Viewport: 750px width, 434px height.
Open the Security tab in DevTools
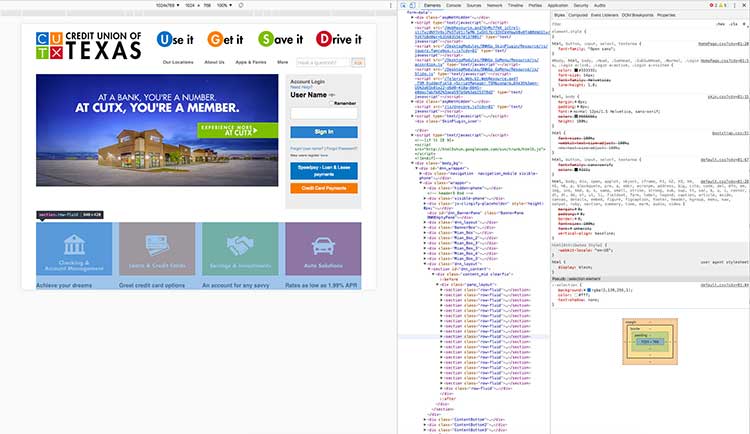[581, 5]
